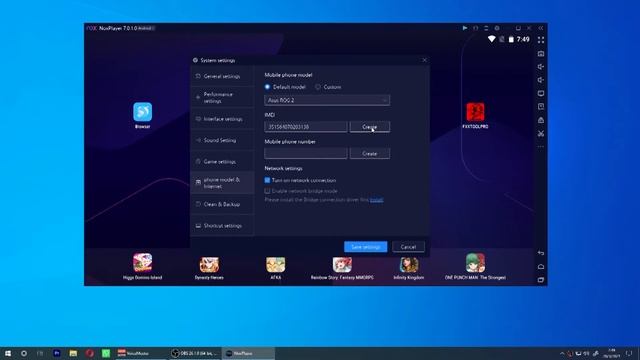Click the IMEI number input field
The width and height of the screenshot is (640, 360).
coord(306,127)
